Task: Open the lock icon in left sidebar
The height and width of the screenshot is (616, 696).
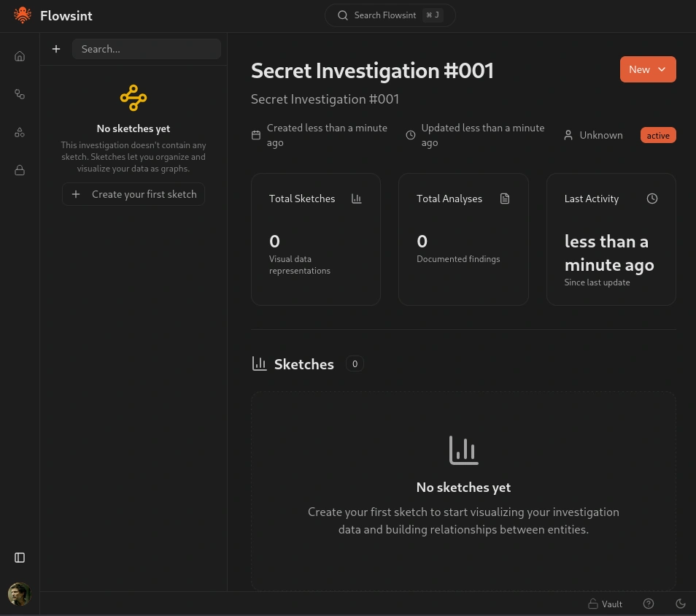Action: click(x=20, y=170)
